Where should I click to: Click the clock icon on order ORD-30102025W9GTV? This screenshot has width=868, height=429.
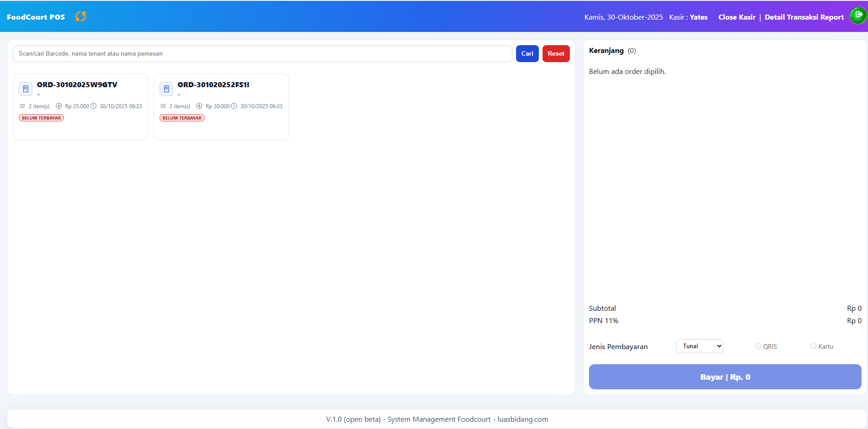pos(93,106)
